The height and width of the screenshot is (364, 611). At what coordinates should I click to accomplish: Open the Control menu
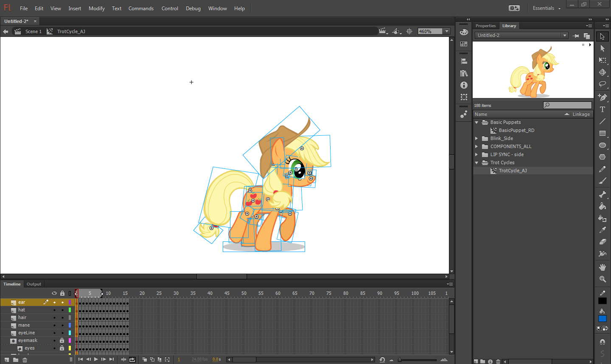tap(170, 8)
